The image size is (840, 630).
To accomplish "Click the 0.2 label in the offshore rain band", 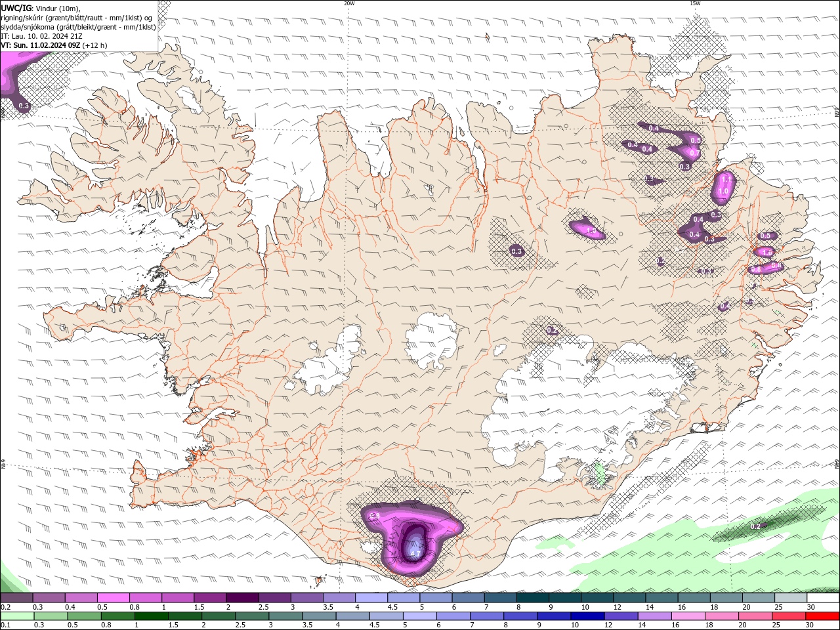I will pyautogui.click(x=755, y=526).
